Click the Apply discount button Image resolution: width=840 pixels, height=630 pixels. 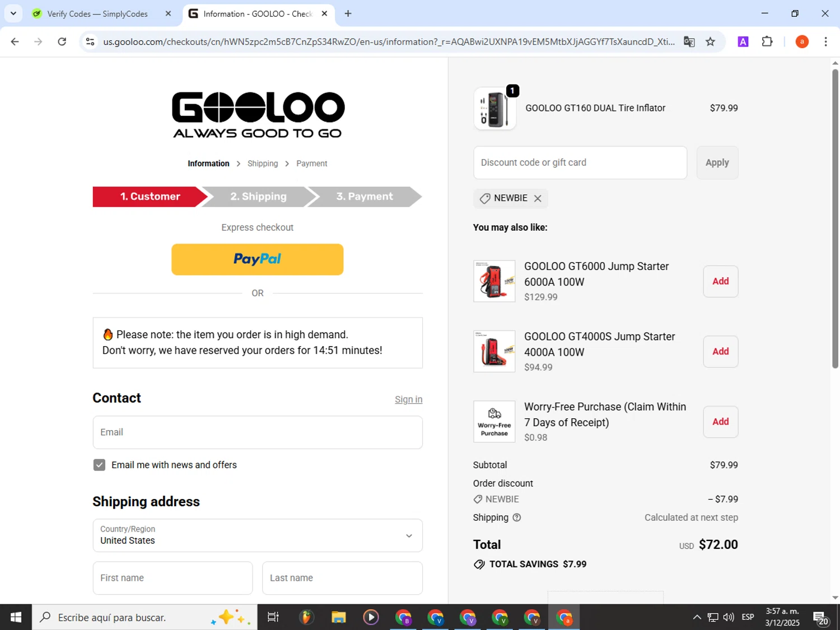[x=717, y=162]
